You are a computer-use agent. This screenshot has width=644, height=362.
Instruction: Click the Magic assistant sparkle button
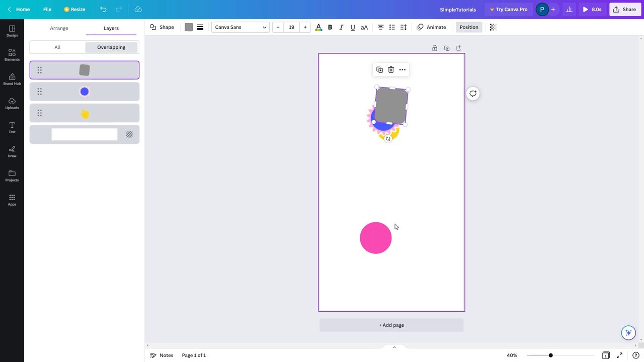[x=628, y=333]
